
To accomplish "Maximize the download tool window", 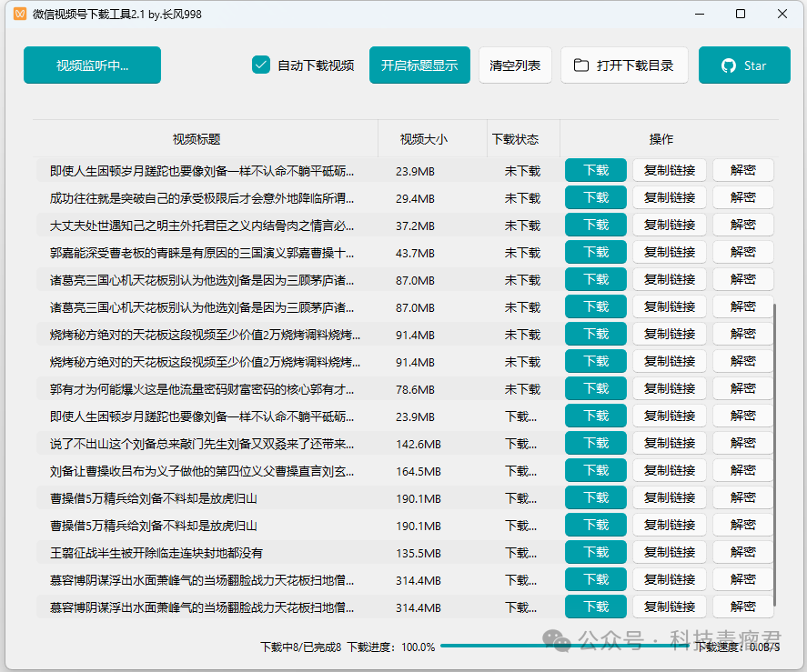I will click(x=741, y=14).
